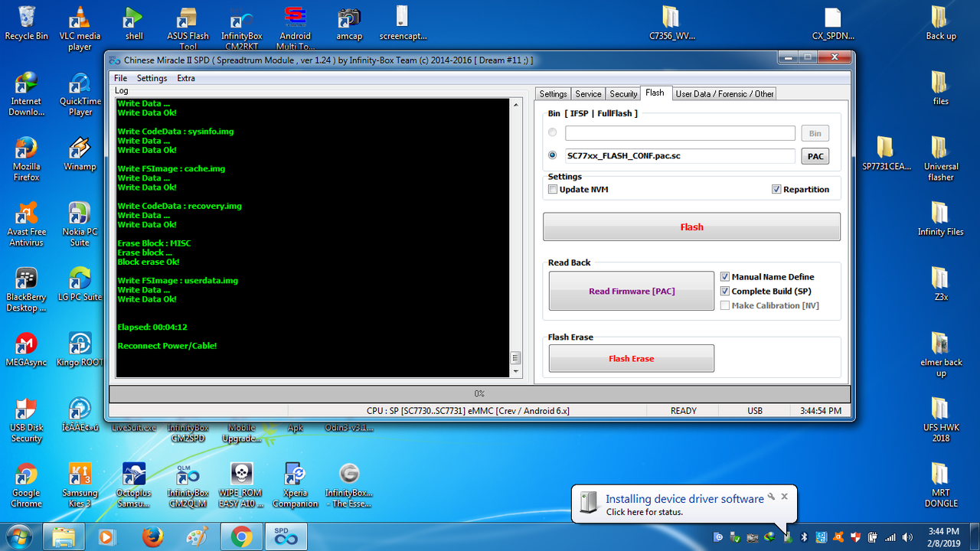980x551 pixels.
Task: Click the READY status bar entry
Action: pyautogui.click(x=684, y=411)
